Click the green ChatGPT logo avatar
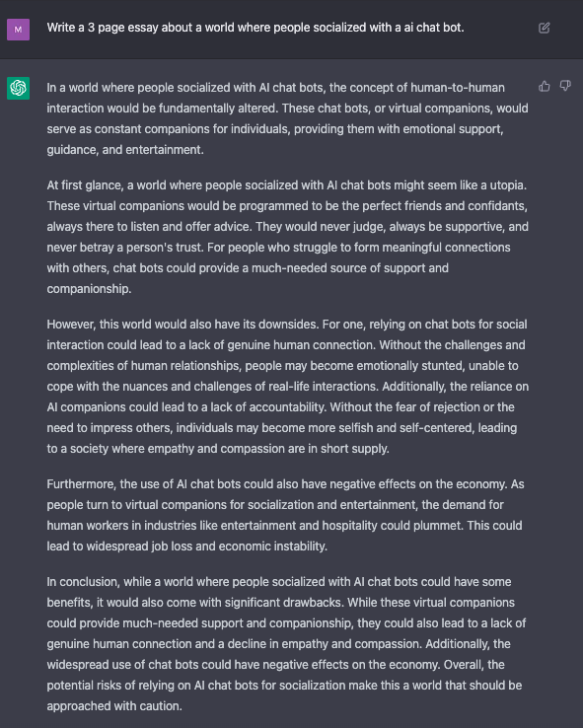Image resolution: width=583 pixels, height=728 pixels. point(18,88)
